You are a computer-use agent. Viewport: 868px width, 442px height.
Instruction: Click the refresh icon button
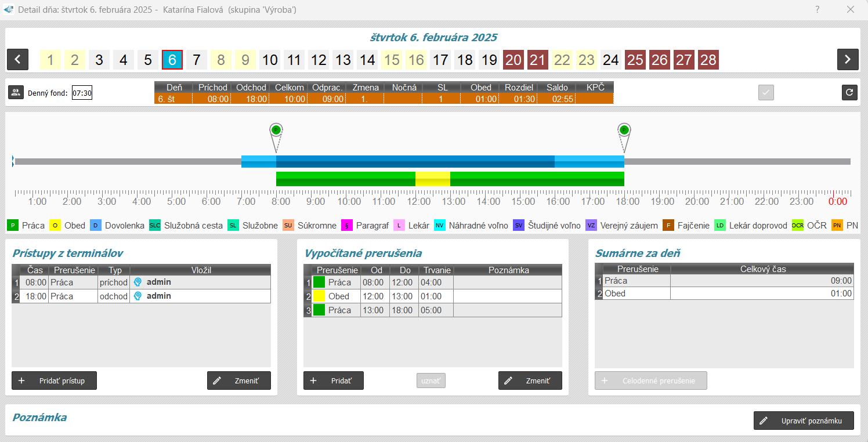pos(849,93)
